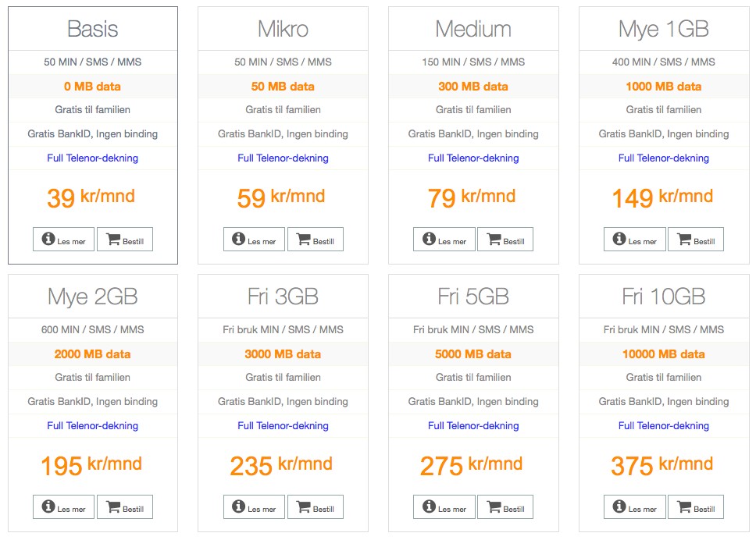Viewport: 756px width, 540px height.
Task: Read more about Fri 3GB plan
Action: click(254, 506)
